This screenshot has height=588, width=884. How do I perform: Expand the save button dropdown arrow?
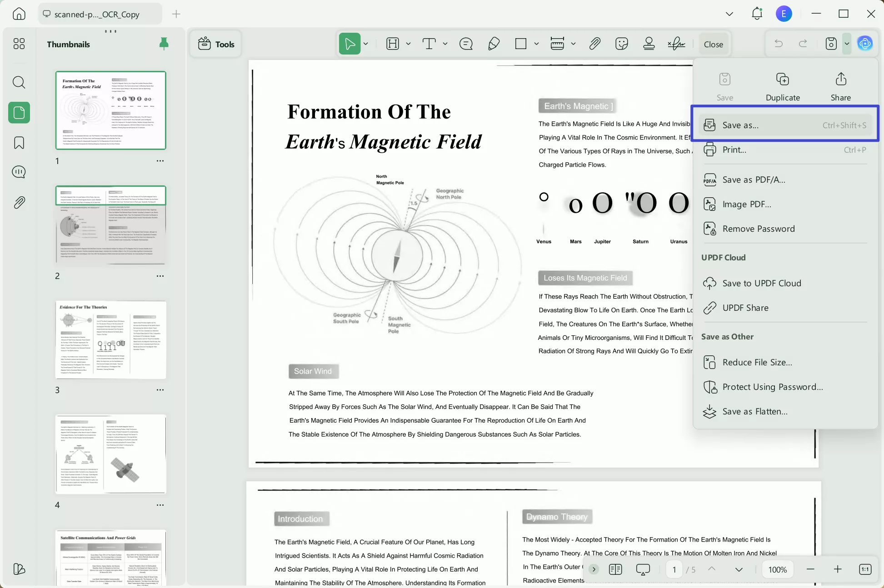click(846, 44)
